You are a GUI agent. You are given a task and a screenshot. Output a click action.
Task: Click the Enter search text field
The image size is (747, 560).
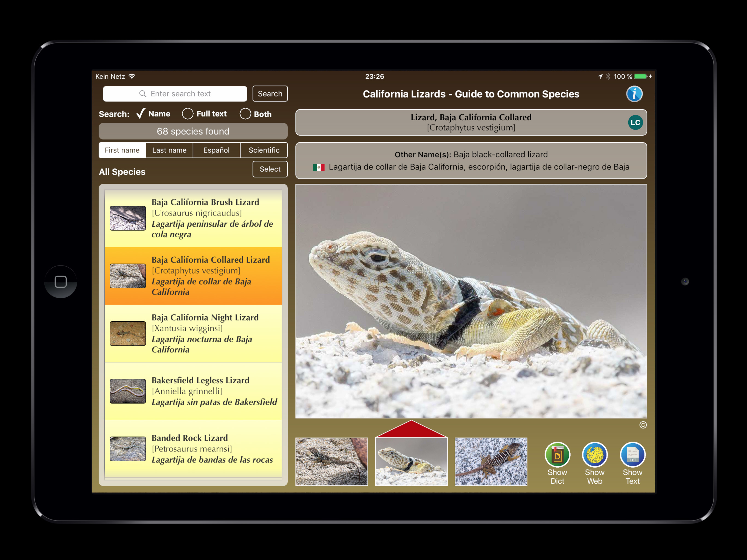pyautogui.click(x=175, y=94)
